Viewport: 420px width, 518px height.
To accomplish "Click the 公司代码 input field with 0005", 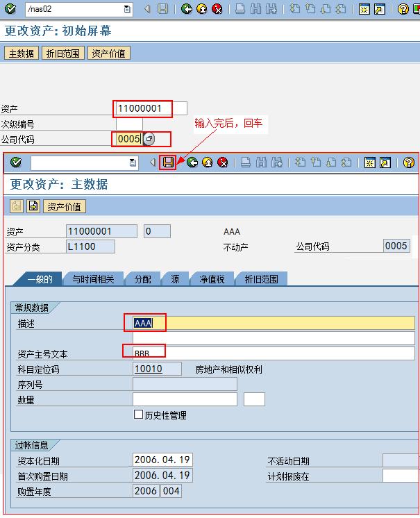I will (129, 139).
